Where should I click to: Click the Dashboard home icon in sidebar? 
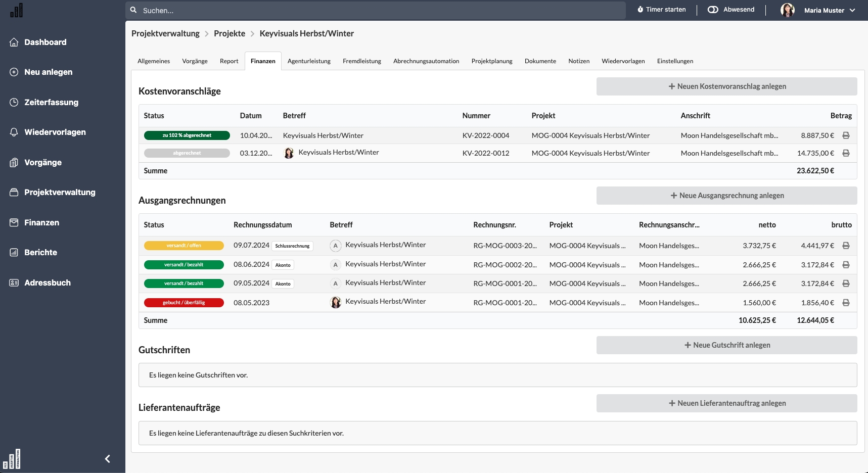click(x=14, y=42)
